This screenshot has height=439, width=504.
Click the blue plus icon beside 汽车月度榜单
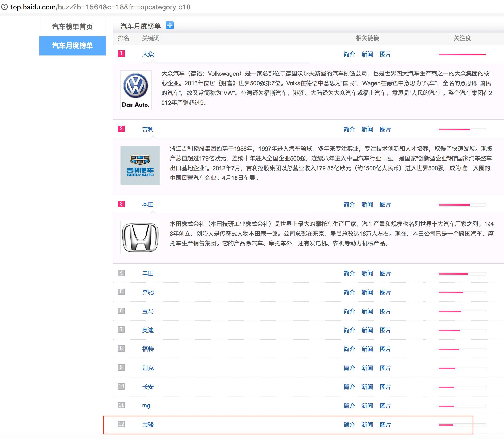click(170, 25)
